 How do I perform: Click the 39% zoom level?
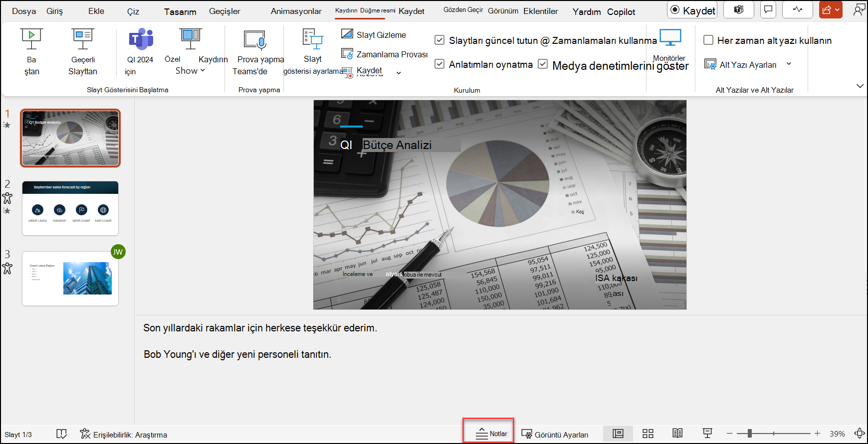tap(837, 434)
